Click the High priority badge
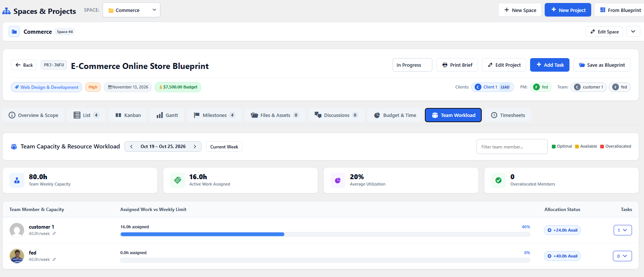Image resolution: width=644 pixels, height=277 pixels. click(x=93, y=87)
